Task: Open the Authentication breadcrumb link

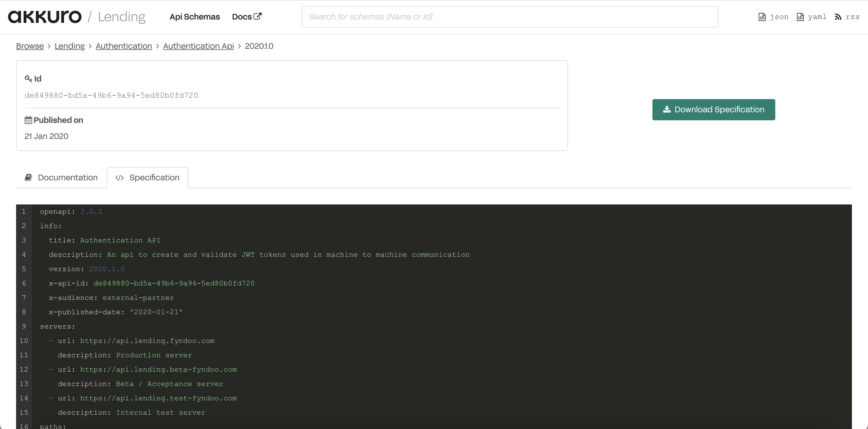Action: click(123, 46)
